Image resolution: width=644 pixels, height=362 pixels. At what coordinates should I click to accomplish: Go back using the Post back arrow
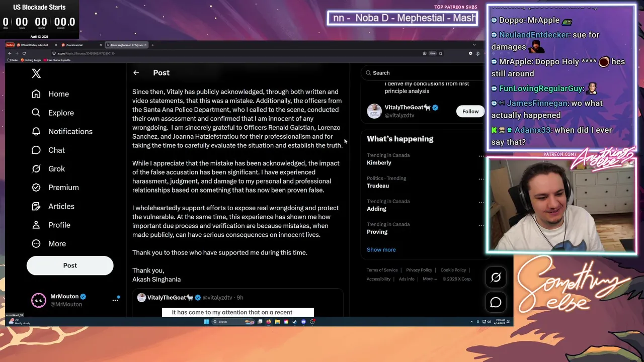click(136, 73)
